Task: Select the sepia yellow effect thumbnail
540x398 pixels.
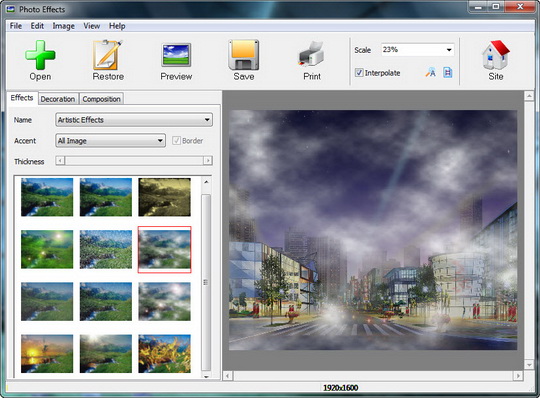Action: coord(164,197)
